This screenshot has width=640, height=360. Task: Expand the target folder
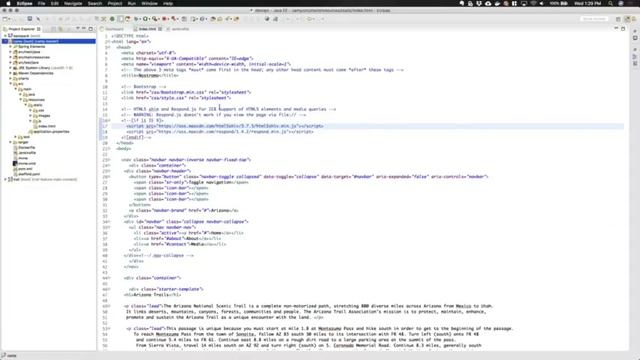click(11, 142)
